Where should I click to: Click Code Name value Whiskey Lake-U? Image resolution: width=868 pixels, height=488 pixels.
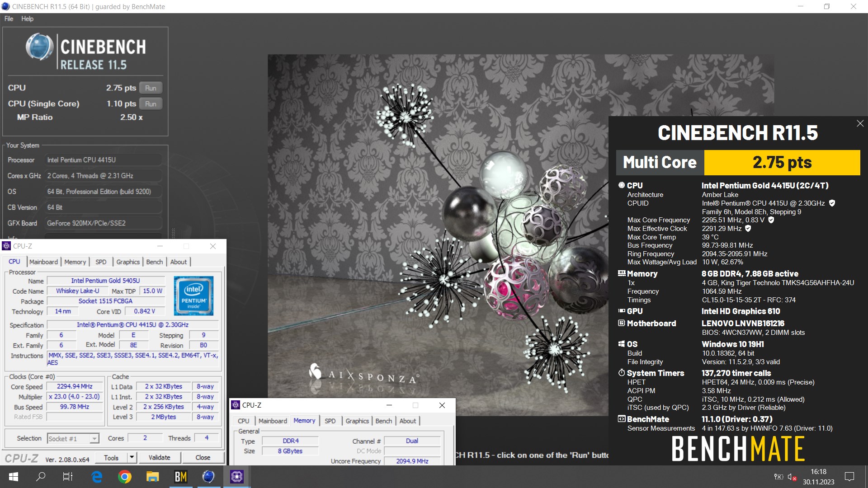(x=78, y=291)
